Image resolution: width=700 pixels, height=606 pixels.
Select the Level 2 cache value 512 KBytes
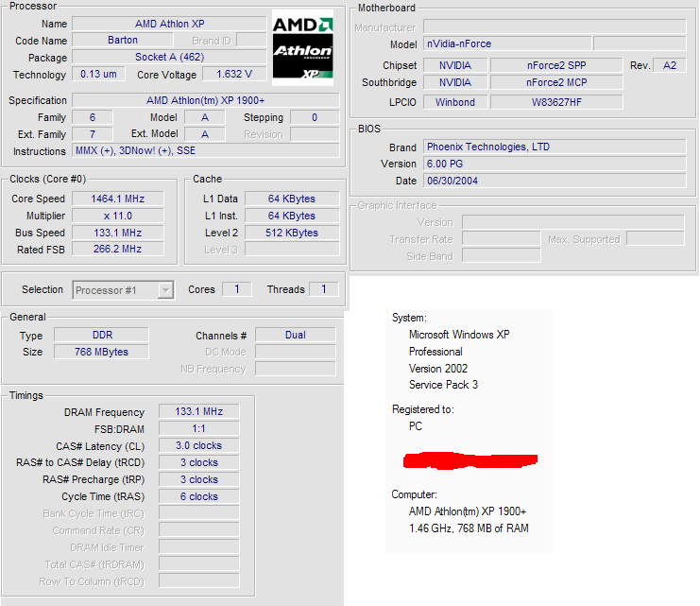pos(292,233)
